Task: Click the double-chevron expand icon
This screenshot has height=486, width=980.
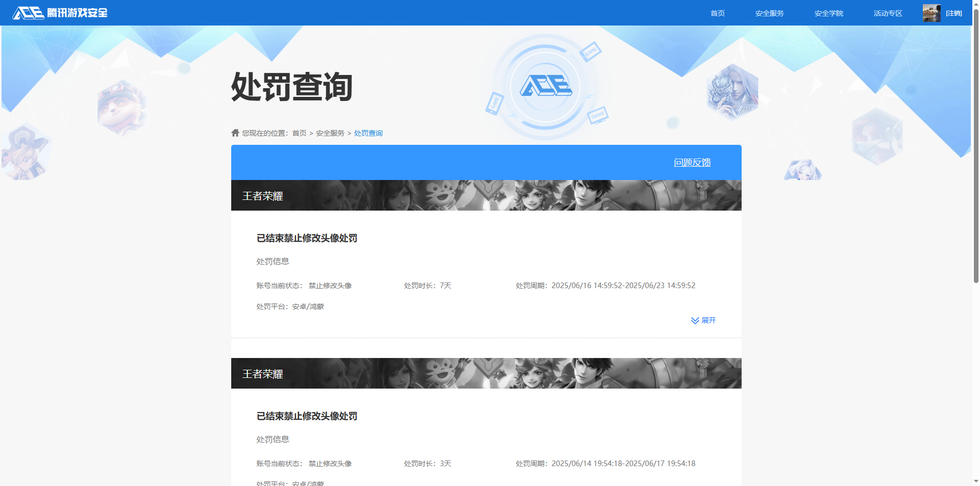Action: point(694,320)
